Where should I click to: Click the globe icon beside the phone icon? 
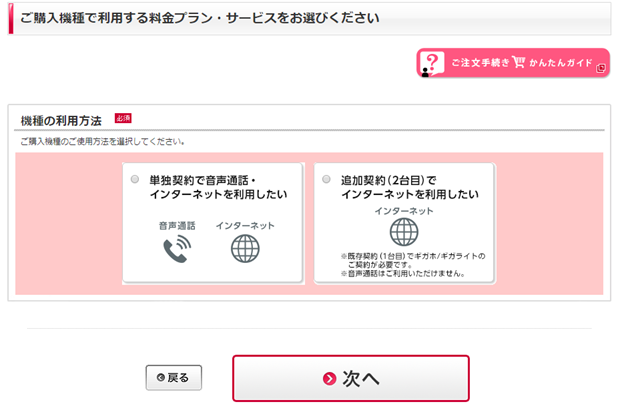pos(245,249)
